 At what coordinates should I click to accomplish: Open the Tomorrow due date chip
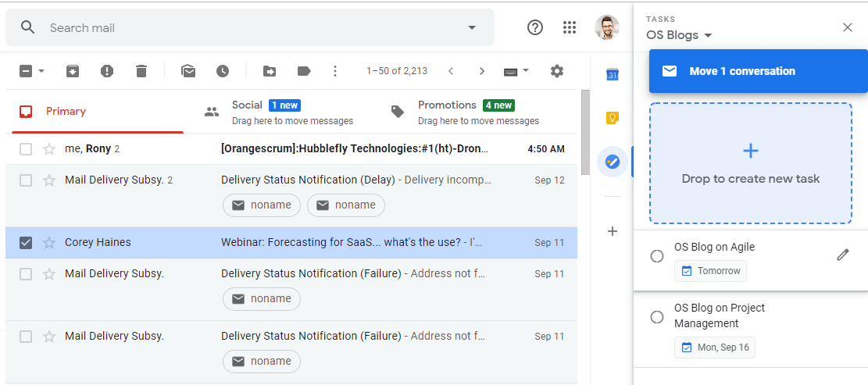[710, 271]
